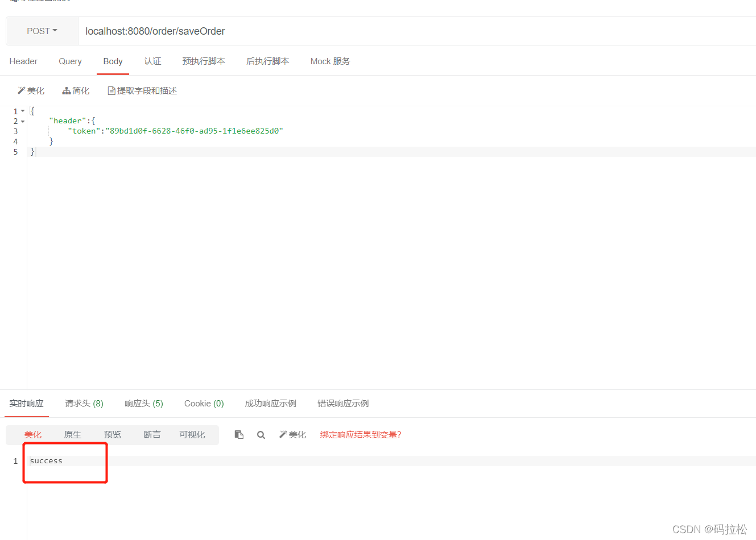Switch to the Query tab

(70, 61)
